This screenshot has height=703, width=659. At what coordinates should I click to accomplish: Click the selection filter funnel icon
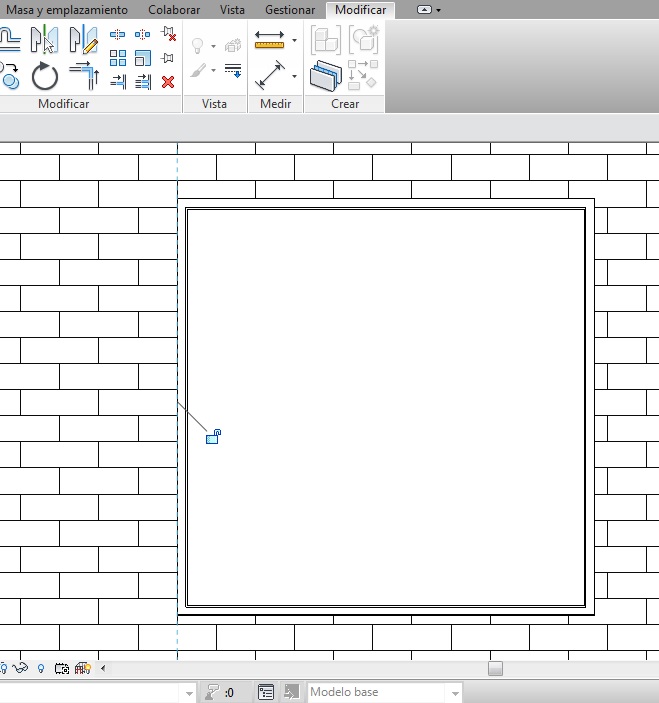point(212,692)
